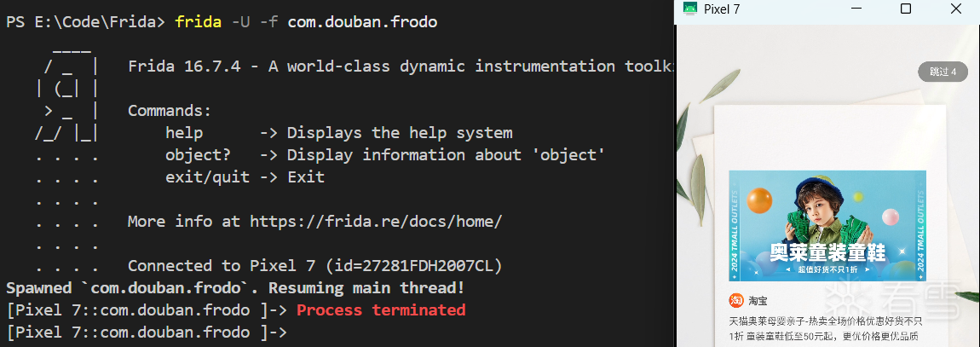Screen dimensions: 980x347
Task: Open the children's shoes ad banner
Action: [827, 226]
